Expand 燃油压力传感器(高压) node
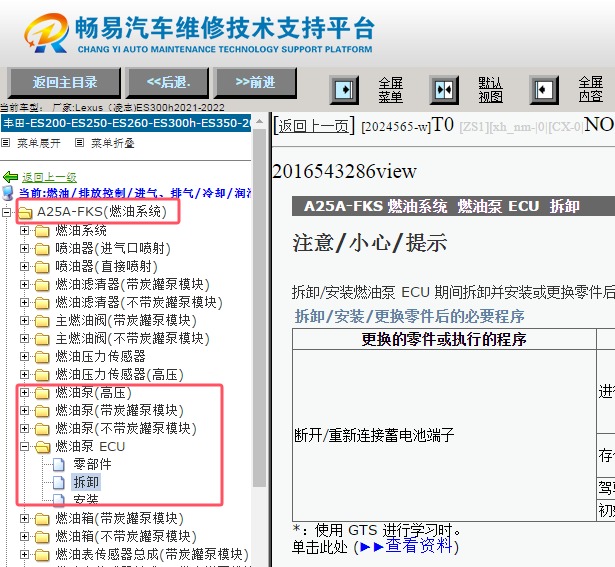615x567 pixels. pyautogui.click(x=24, y=374)
